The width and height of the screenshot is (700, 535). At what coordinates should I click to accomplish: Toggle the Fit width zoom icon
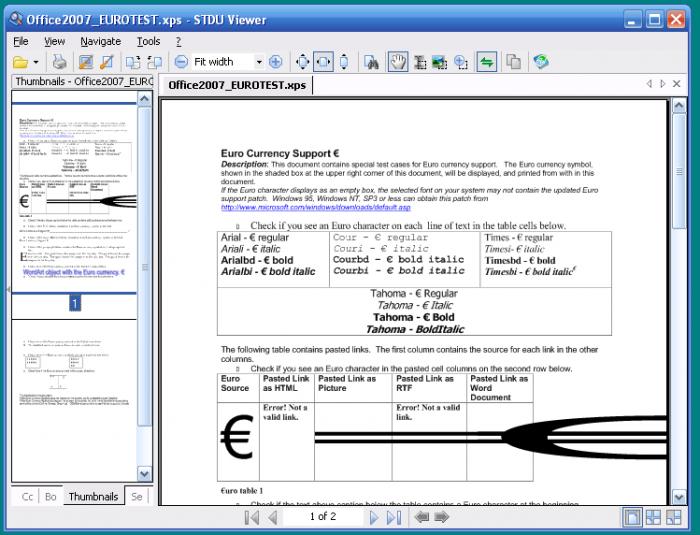[x=323, y=62]
